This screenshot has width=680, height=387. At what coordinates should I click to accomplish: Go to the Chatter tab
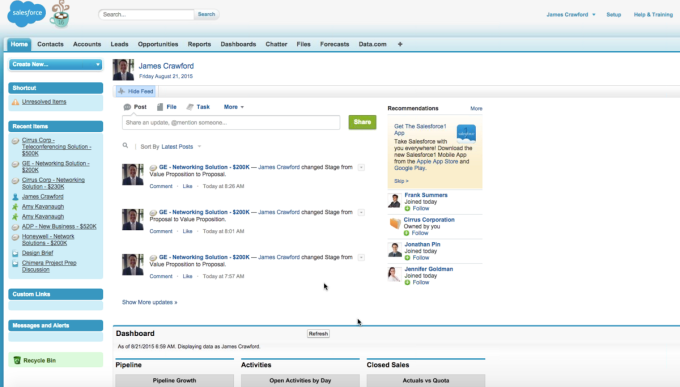tap(276, 44)
